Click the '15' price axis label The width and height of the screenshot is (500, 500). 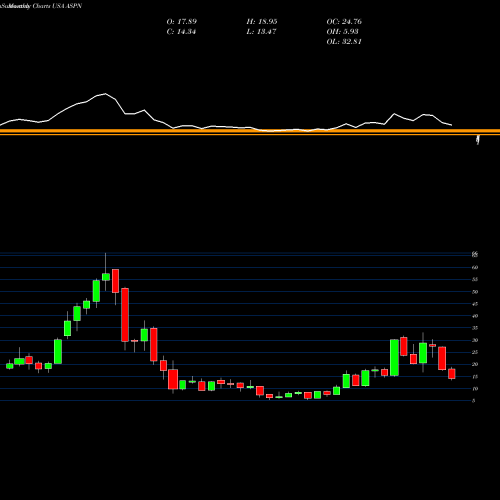[475, 376]
